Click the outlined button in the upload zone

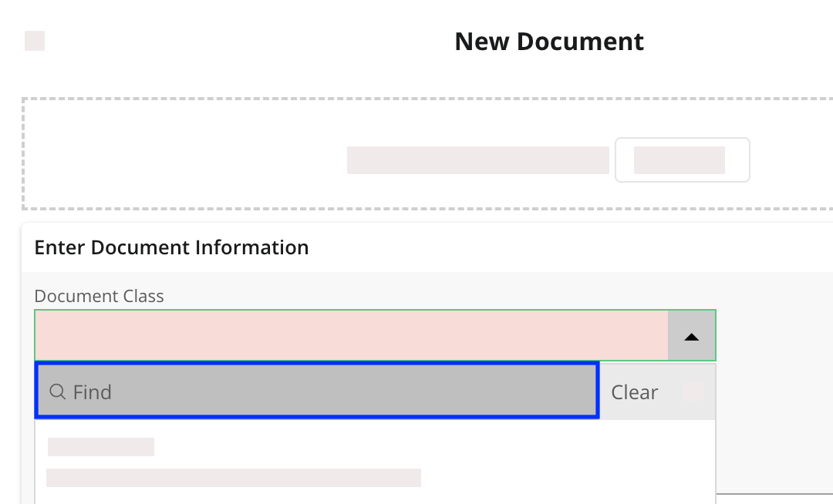tap(682, 160)
